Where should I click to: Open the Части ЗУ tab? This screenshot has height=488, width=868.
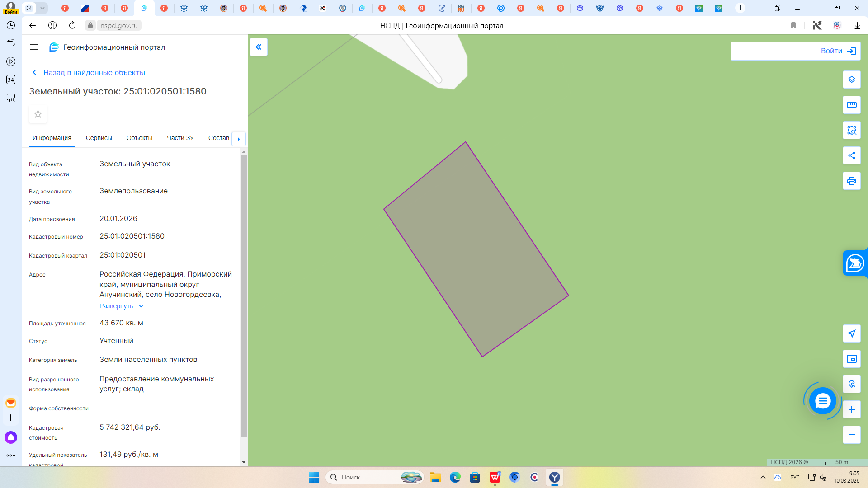click(x=180, y=138)
